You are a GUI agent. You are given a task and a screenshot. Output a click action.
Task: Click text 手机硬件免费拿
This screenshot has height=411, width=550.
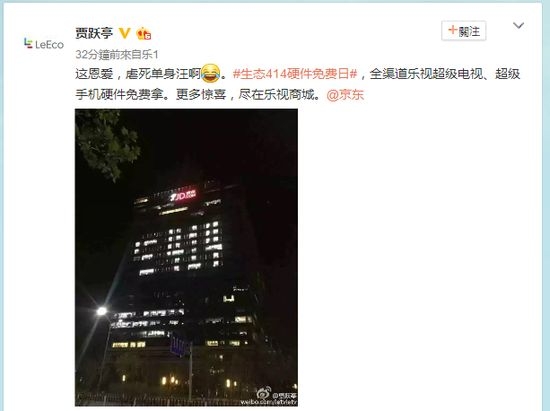[x=119, y=95]
